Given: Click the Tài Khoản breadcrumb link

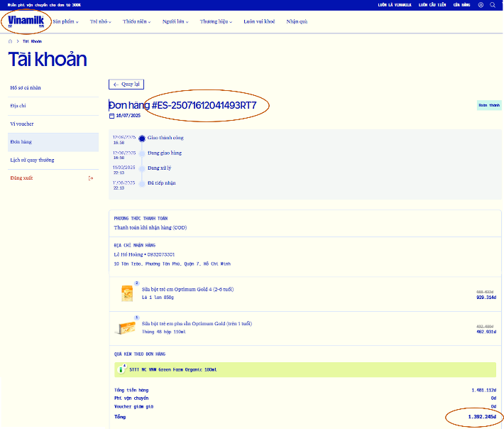Looking at the screenshot, I should [32, 41].
